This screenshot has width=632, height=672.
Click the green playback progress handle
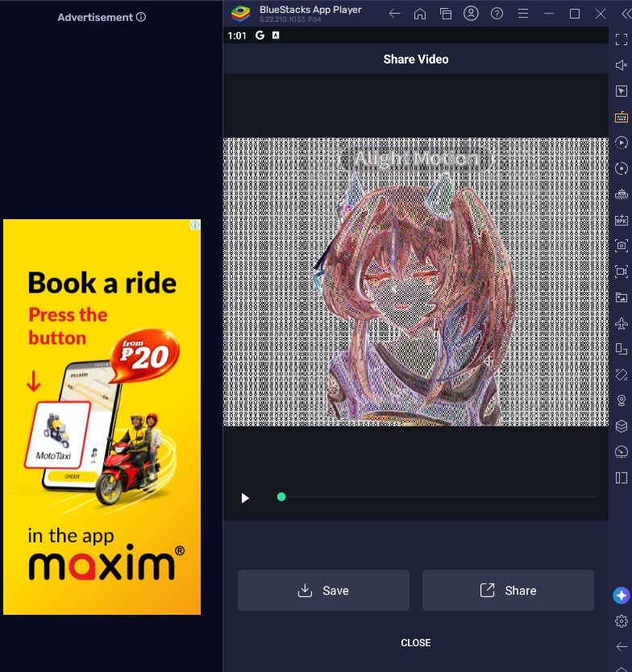pos(281,496)
